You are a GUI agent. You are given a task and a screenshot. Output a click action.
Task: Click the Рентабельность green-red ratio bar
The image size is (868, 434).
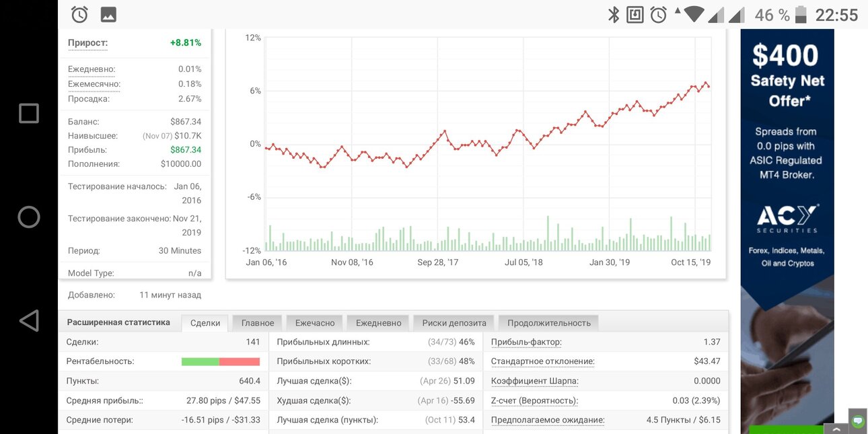coord(221,361)
